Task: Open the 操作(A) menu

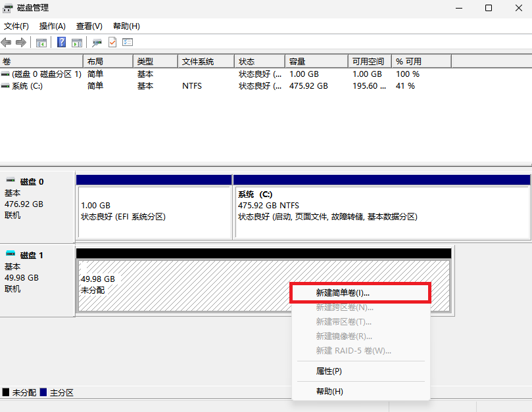Action: (x=53, y=26)
